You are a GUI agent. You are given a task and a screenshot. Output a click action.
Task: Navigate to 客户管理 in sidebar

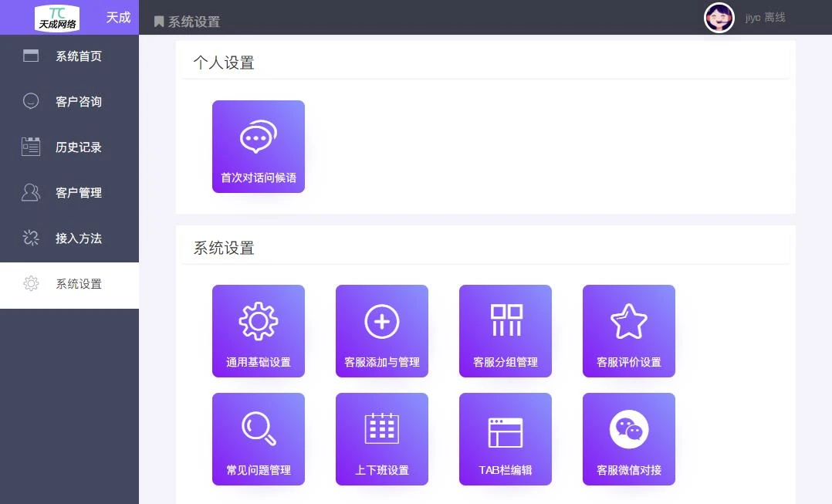coord(69,193)
